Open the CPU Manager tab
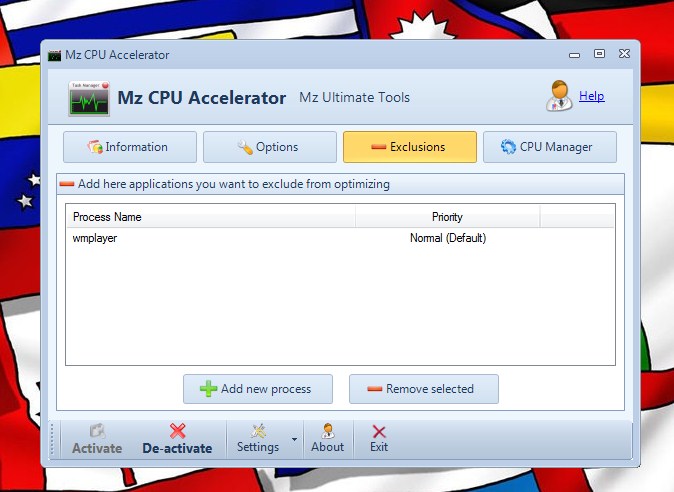 pos(550,147)
